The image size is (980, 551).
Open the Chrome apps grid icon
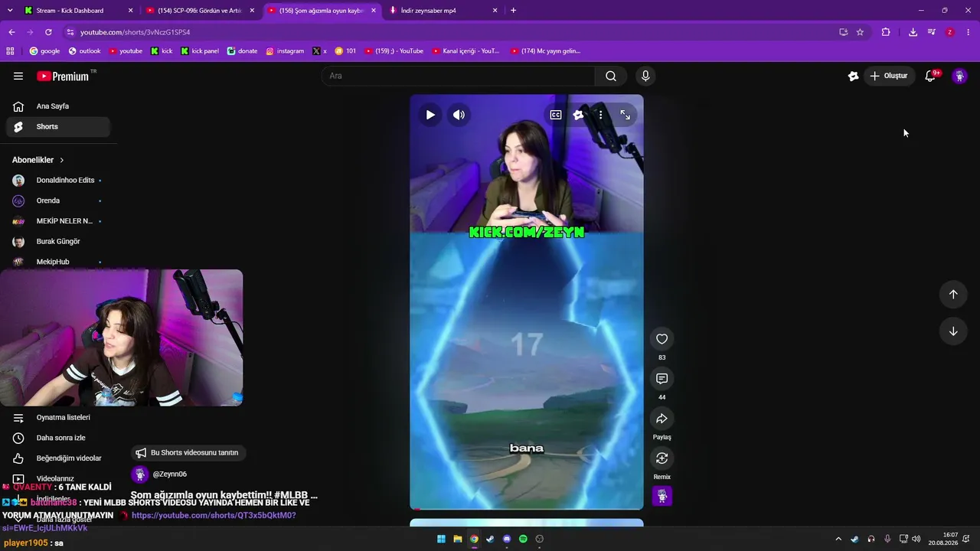(10, 51)
